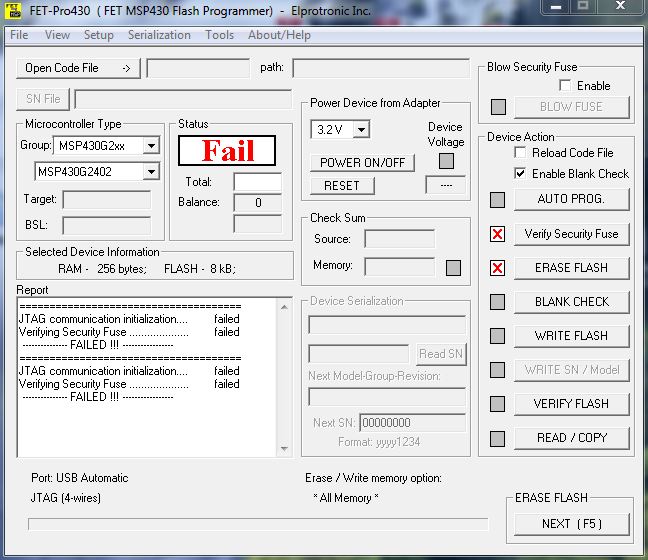648x560 pixels.
Task: Click the bottom progress bar
Action: point(258,524)
